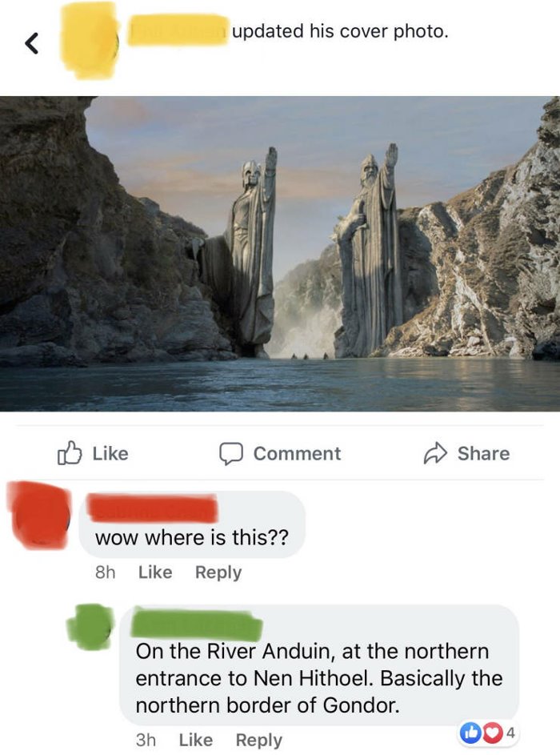560x755 pixels.
Task: Open the red heart reaction icon
Action: 490,733
